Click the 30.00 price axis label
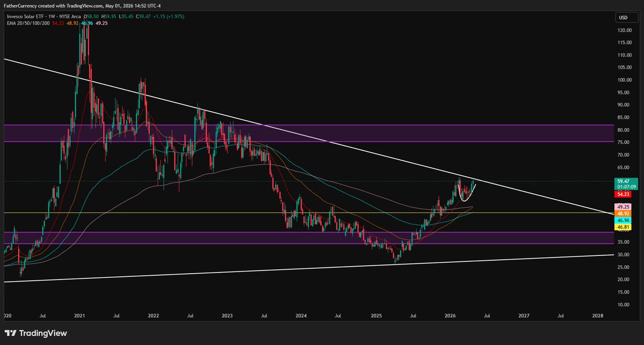Viewport: 644px width, 345px height. click(623, 254)
